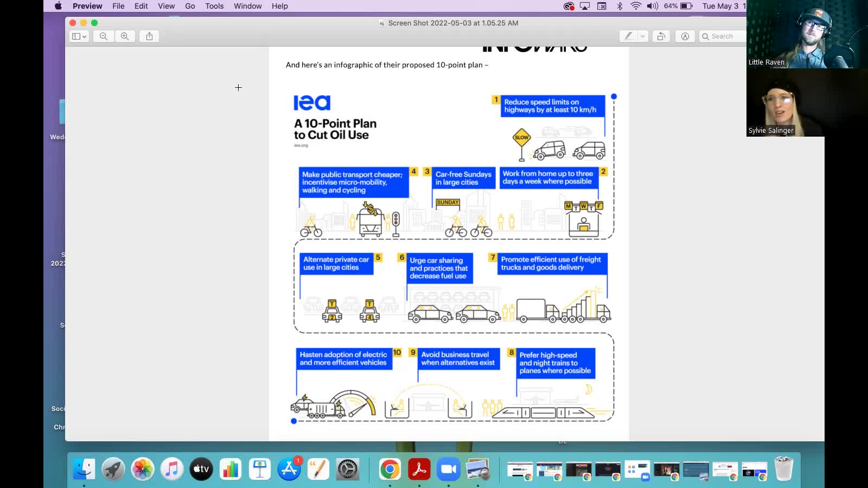Click 'Hasten adoption of electric' box
Image resolution: width=868 pixels, height=488 pixels.
click(x=343, y=358)
